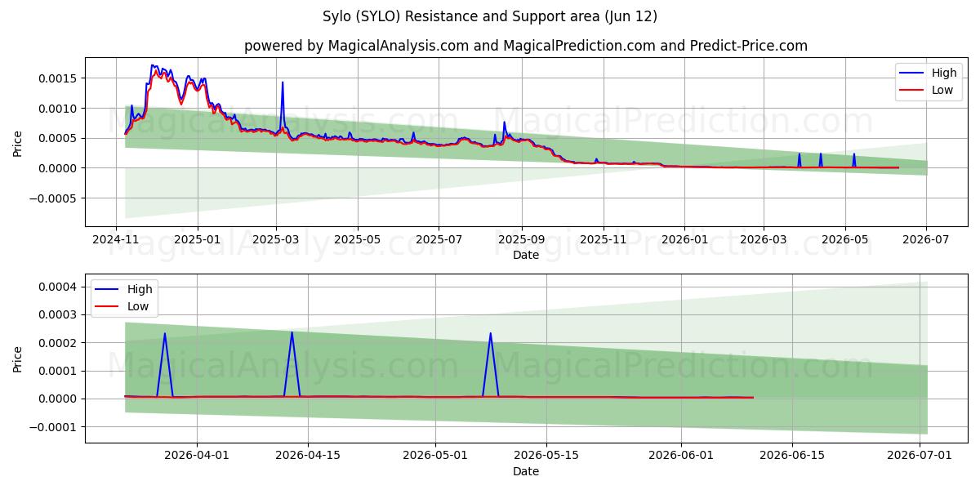The width and height of the screenshot is (980, 490).
Task: Click the '2024-11' x-axis label
Action: pos(116,239)
